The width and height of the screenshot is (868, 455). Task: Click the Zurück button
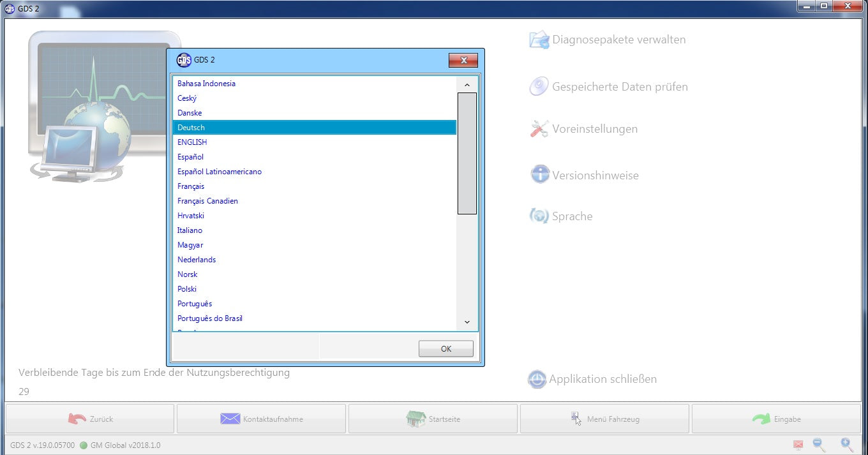pos(90,419)
